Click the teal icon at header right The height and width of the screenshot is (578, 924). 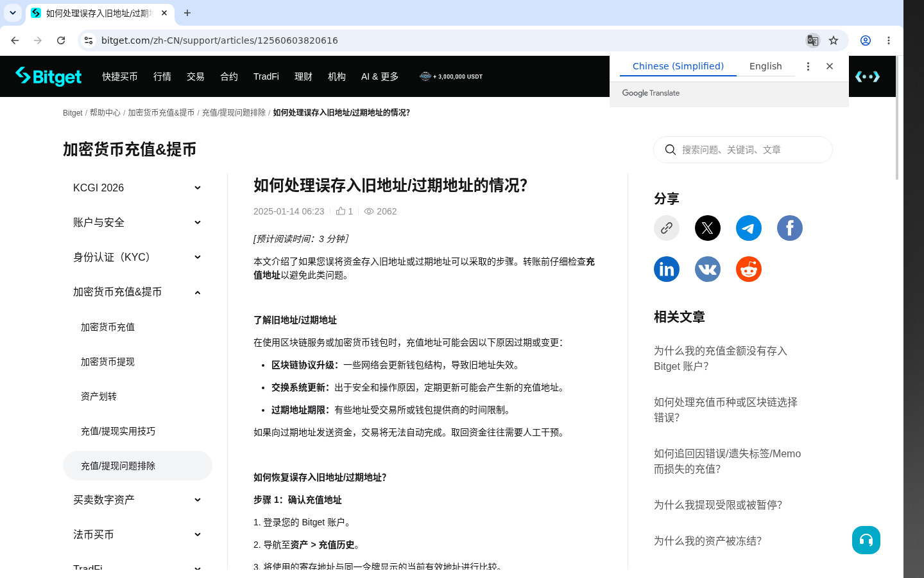click(x=868, y=76)
